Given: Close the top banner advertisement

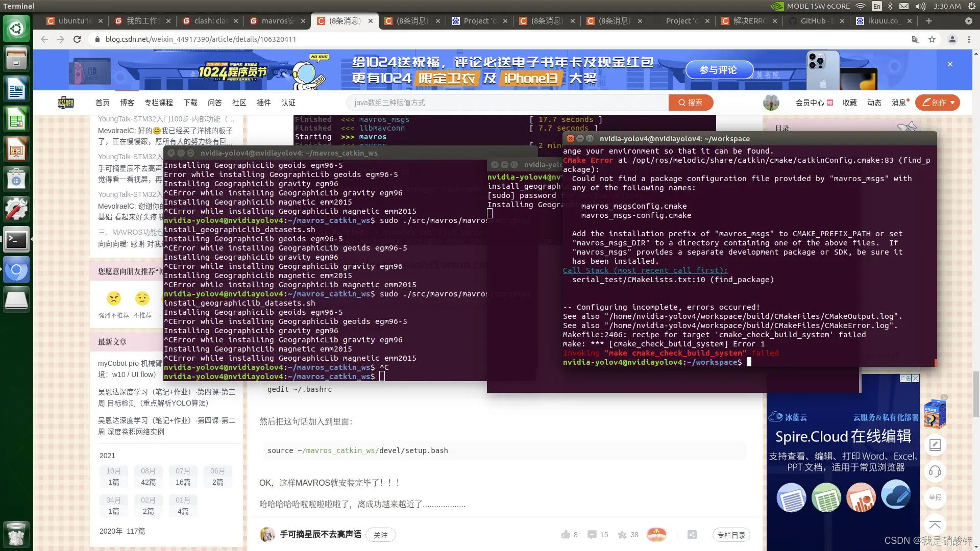Looking at the screenshot, I should (950, 64).
